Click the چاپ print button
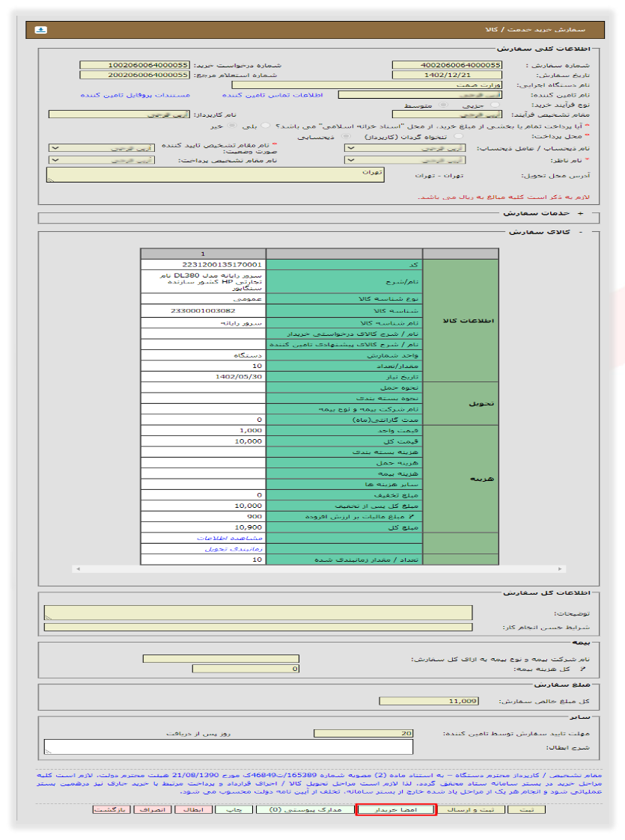625x840 pixels. 234,809
